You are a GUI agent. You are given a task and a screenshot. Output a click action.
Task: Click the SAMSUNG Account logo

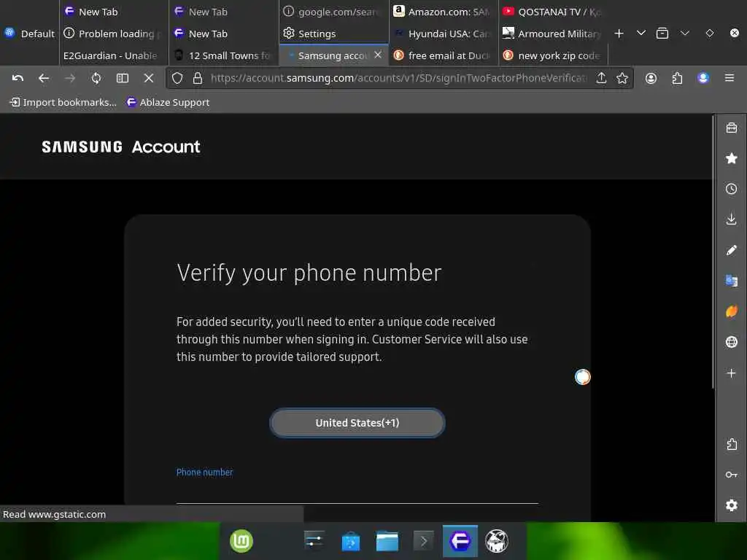120,147
